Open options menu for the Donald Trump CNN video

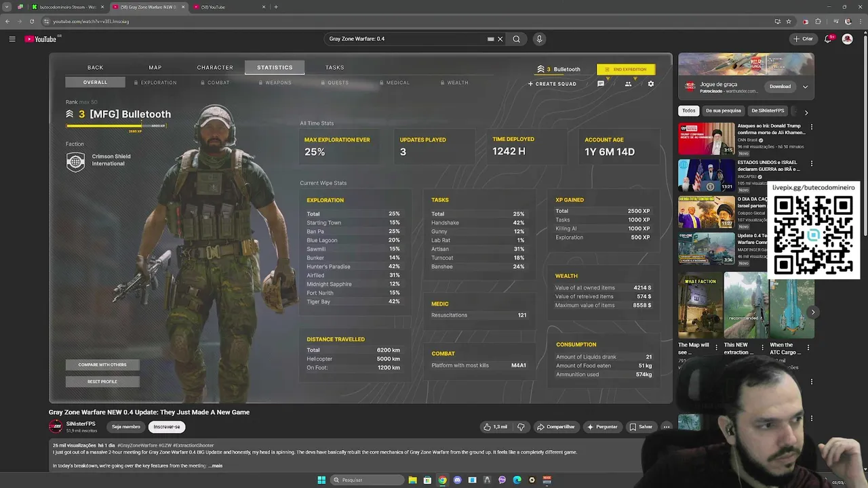pos(812,127)
